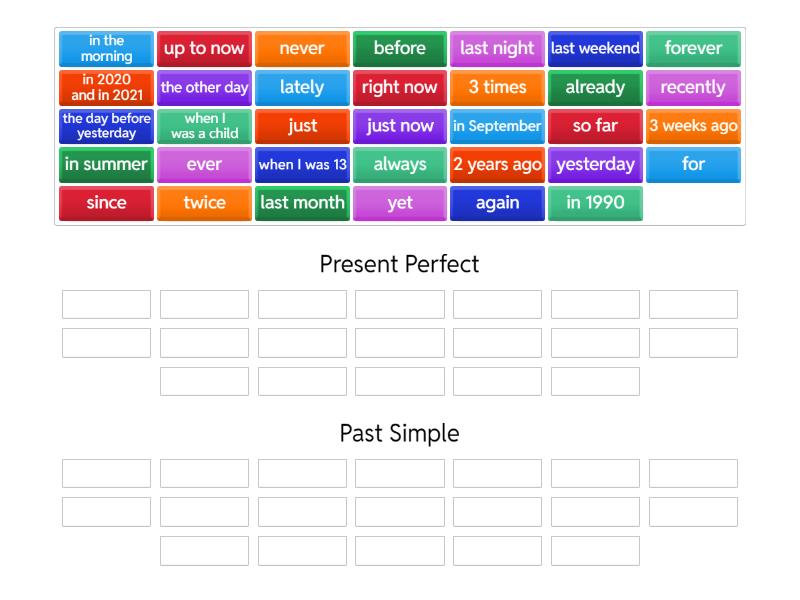Select the "never" word tile
The height and width of the screenshot is (600, 800).
[302, 48]
